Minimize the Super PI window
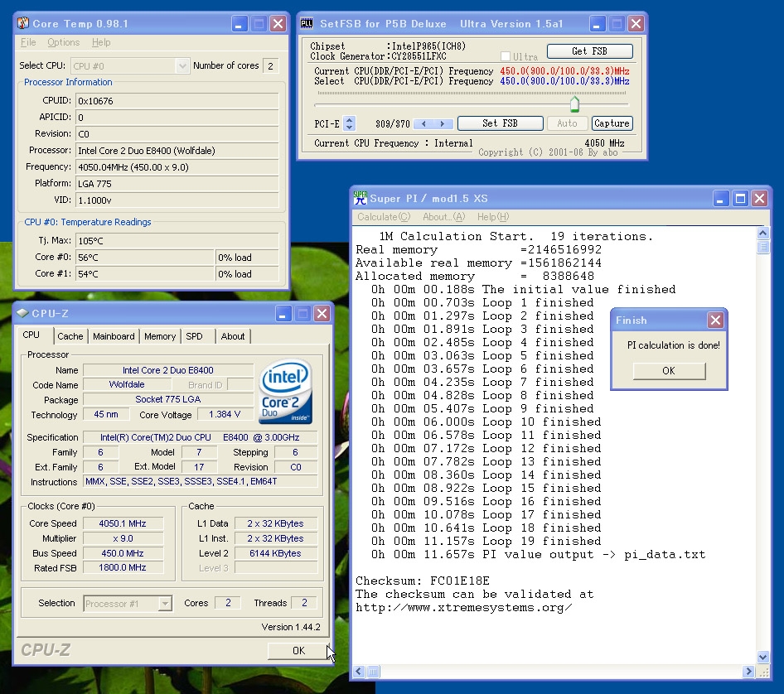784x694 pixels. tap(721, 198)
